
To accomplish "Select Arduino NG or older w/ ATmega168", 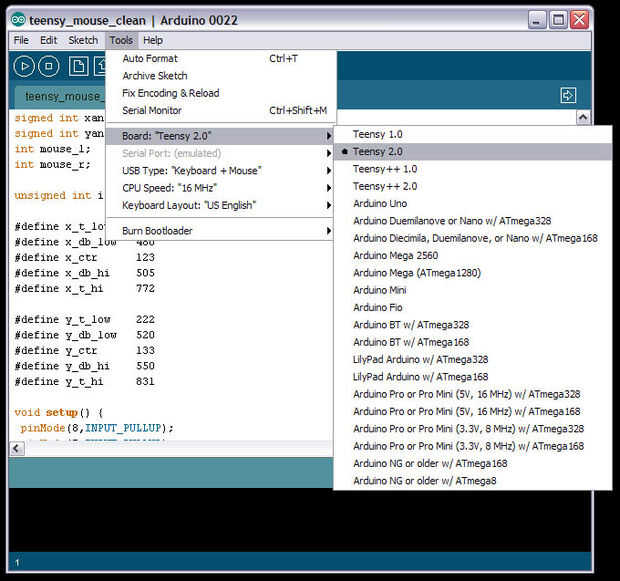I will pyautogui.click(x=473, y=464).
